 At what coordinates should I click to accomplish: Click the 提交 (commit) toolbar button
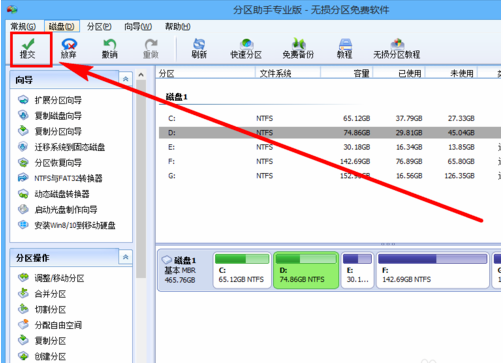click(x=28, y=49)
